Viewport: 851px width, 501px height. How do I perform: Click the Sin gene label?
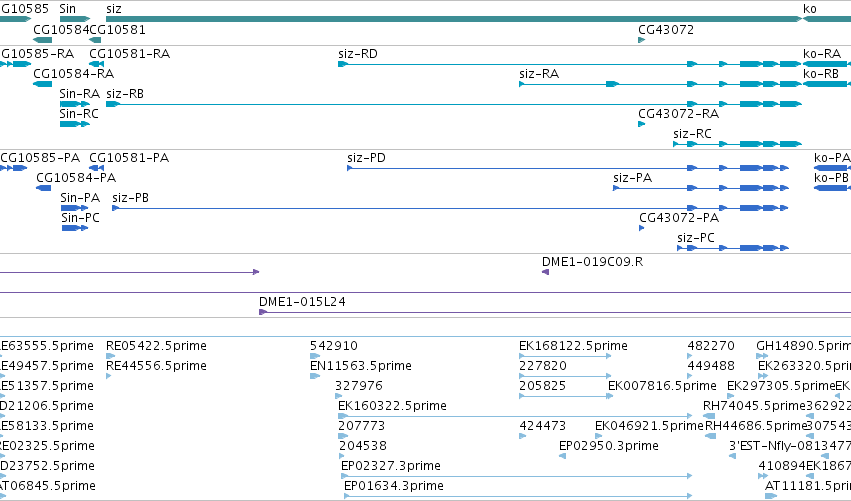point(67,9)
